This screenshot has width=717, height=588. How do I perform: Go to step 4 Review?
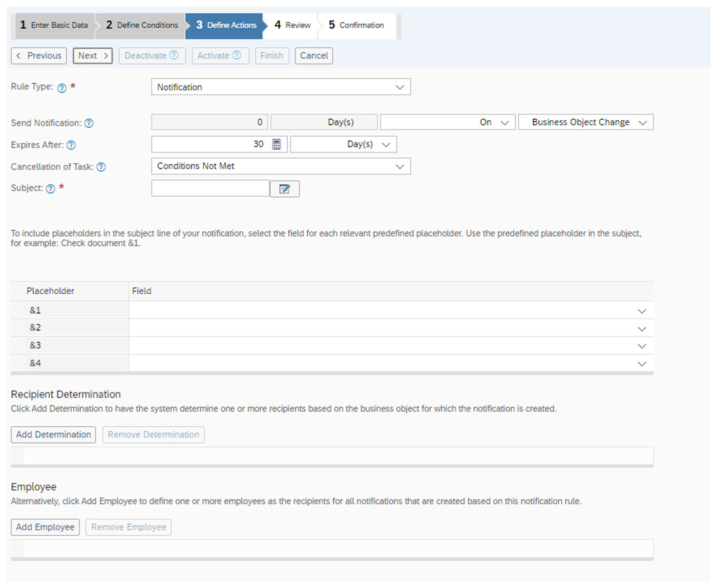click(x=292, y=25)
